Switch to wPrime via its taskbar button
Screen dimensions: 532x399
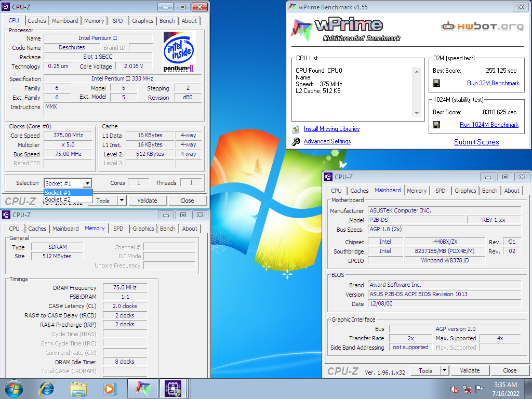click(x=142, y=389)
